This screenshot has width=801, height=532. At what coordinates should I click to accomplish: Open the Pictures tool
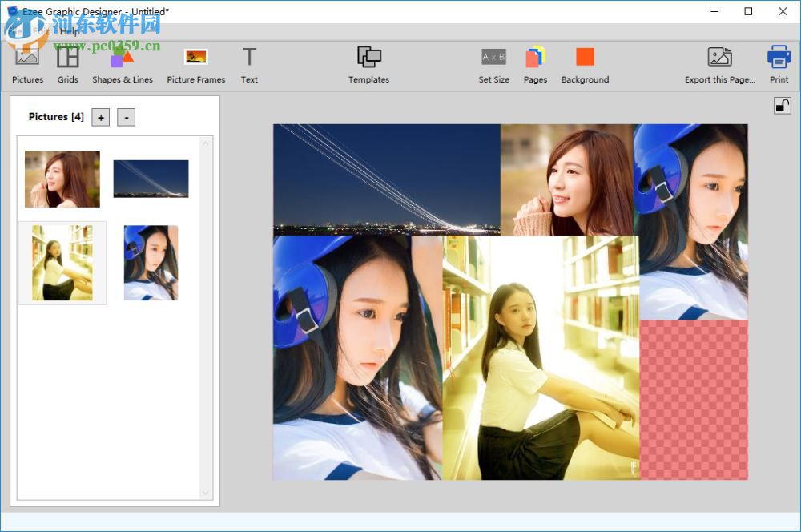(x=27, y=62)
